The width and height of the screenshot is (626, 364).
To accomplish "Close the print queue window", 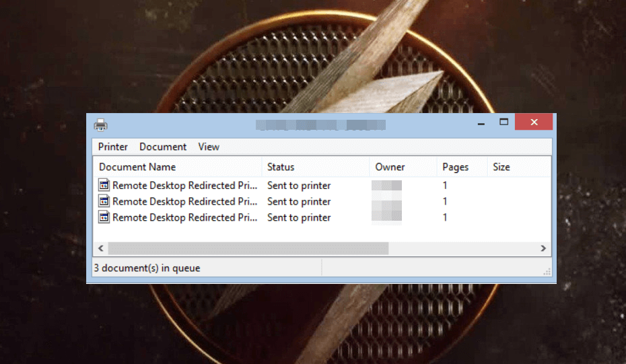I will 534,122.
